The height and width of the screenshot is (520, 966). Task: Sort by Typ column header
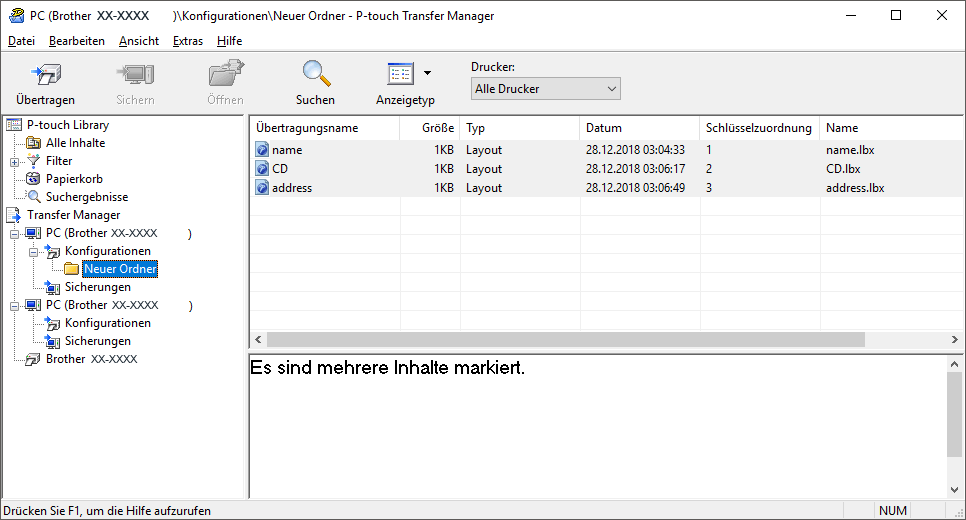(519, 128)
